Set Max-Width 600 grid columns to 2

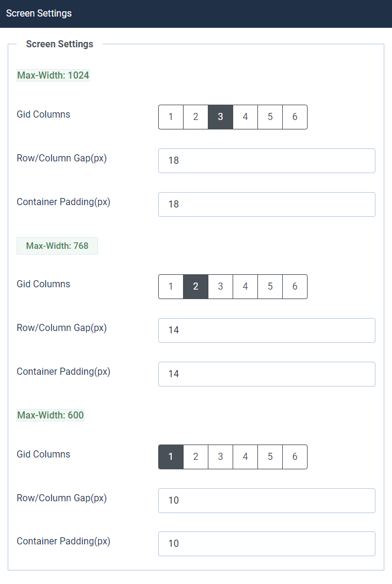[196, 457]
